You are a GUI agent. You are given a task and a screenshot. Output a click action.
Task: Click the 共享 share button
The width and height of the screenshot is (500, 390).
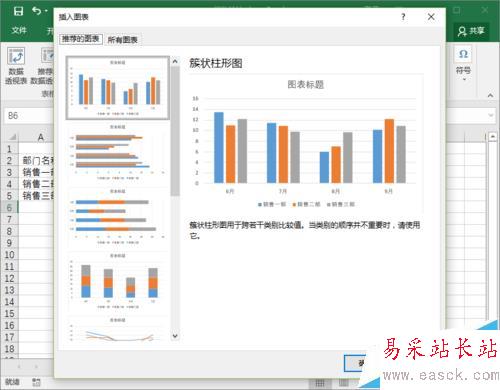coord(471,31)
